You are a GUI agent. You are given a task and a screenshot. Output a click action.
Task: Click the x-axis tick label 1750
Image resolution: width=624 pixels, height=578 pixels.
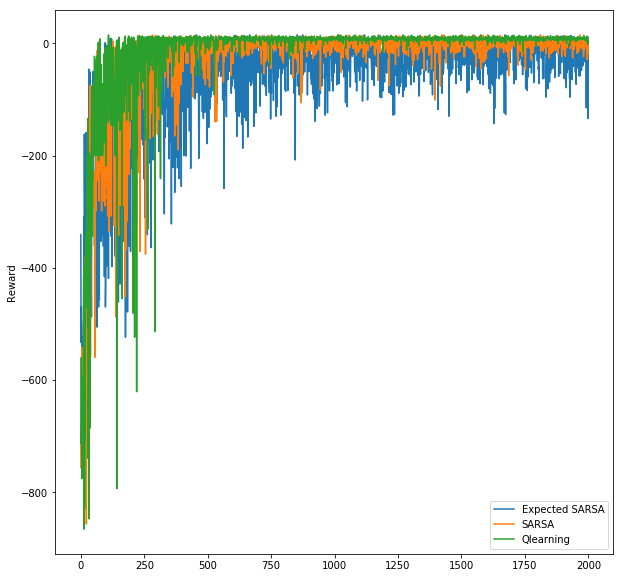click(x=525, y=565)
